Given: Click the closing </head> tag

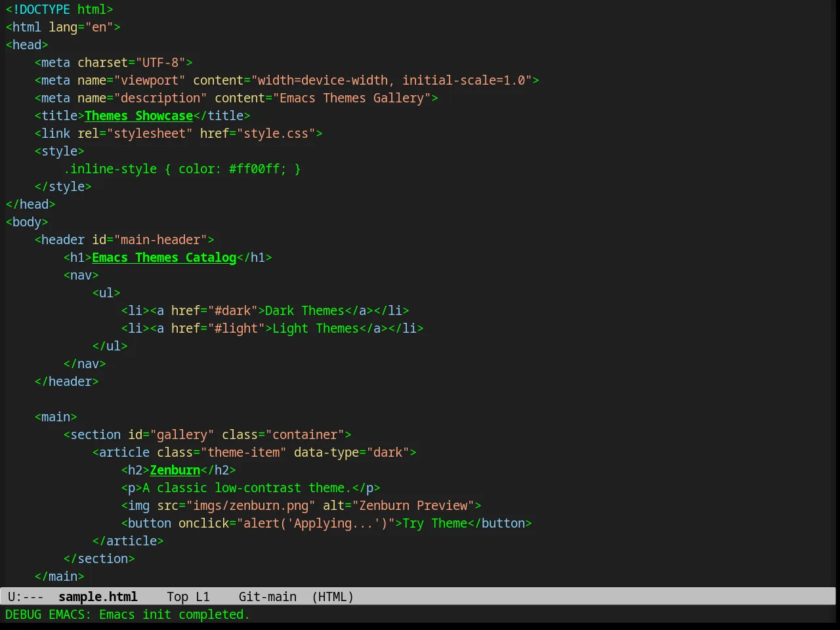Looking at the screenshot, I should pyautogui.click(x=31, y=204).
